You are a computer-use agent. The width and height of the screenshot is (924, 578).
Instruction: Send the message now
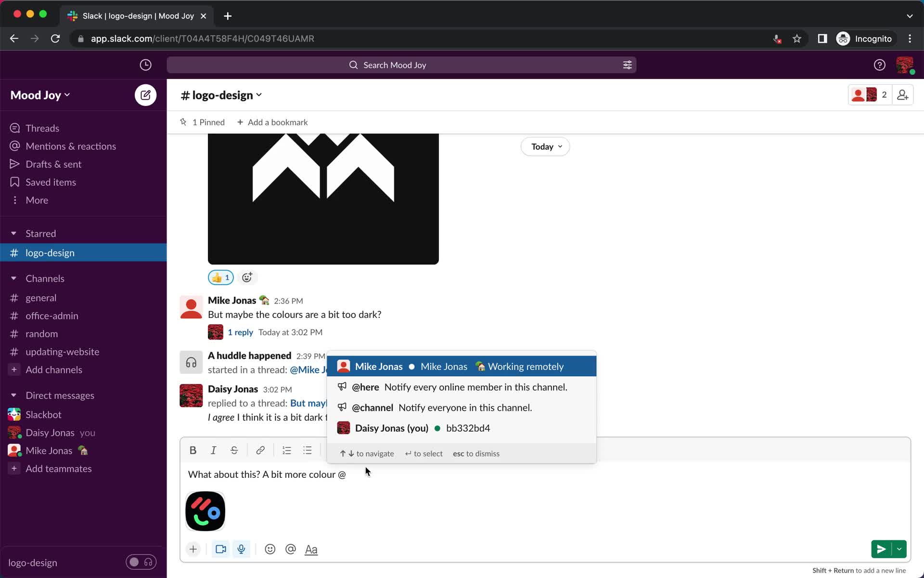tap(881, 549)
